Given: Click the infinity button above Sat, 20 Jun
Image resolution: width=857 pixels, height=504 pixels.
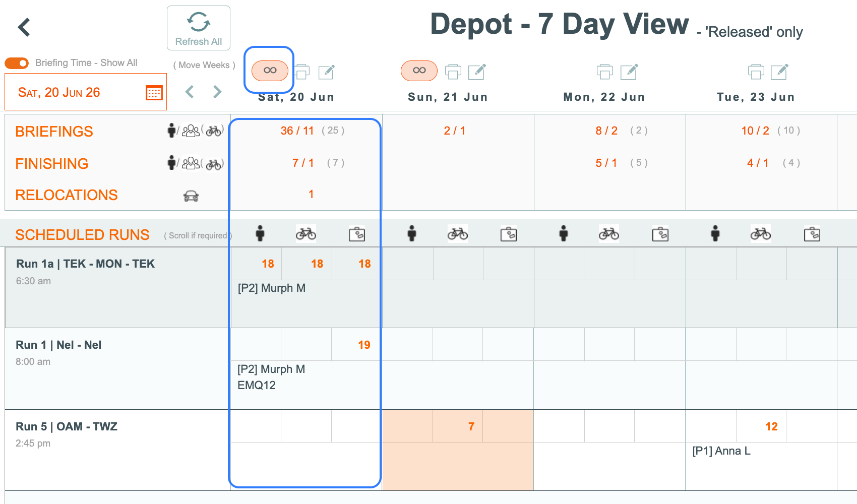Looking at the screenshot, I should (270, 71).
